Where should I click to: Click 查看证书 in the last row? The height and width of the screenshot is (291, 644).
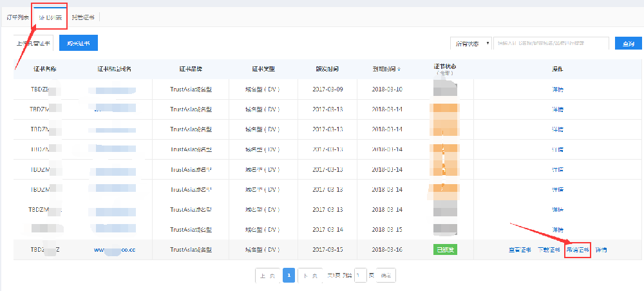coord(520,250)
